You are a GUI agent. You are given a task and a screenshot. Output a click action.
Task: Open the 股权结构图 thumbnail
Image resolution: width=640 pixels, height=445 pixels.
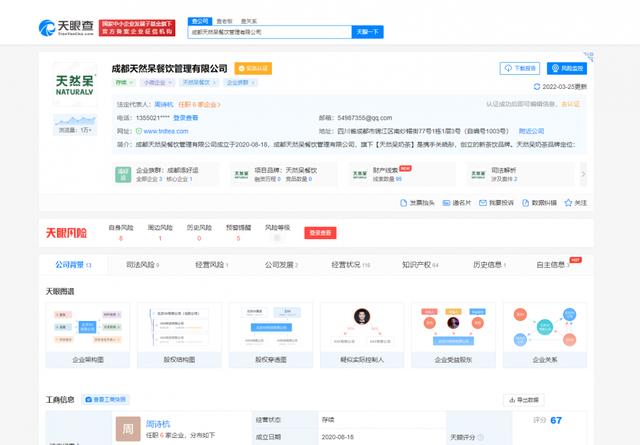coord(179,335)
